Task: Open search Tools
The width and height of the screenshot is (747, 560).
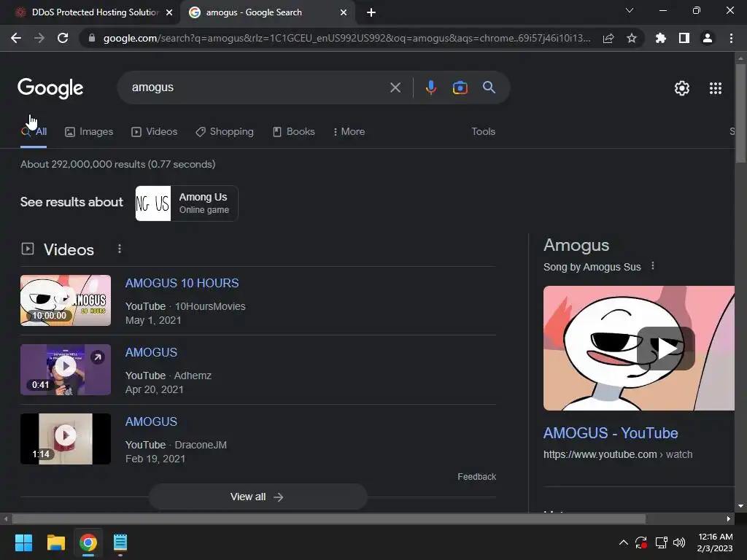Action: (483, 131)
